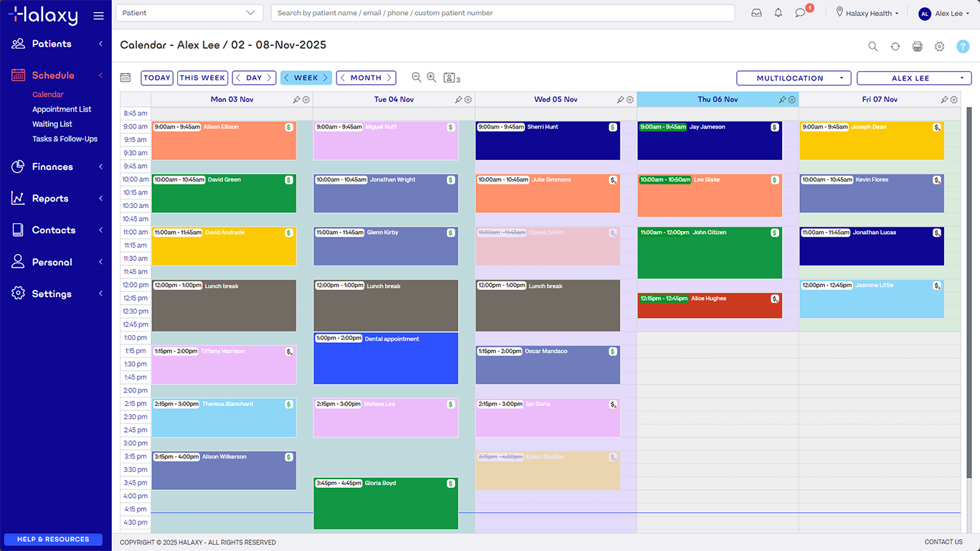Click the THIS WEEK button
This screenshot has height=551, width=980.
(203, 78)
